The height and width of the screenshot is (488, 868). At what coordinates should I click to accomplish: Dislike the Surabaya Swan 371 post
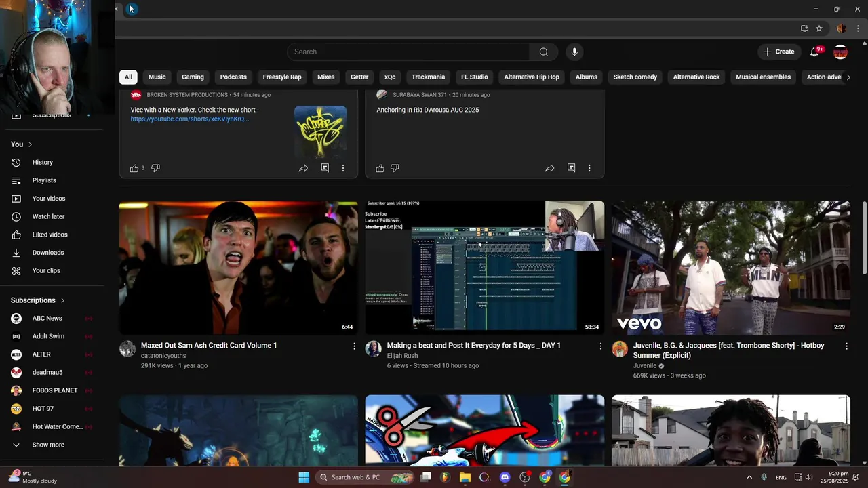click(x=395, y=168)
